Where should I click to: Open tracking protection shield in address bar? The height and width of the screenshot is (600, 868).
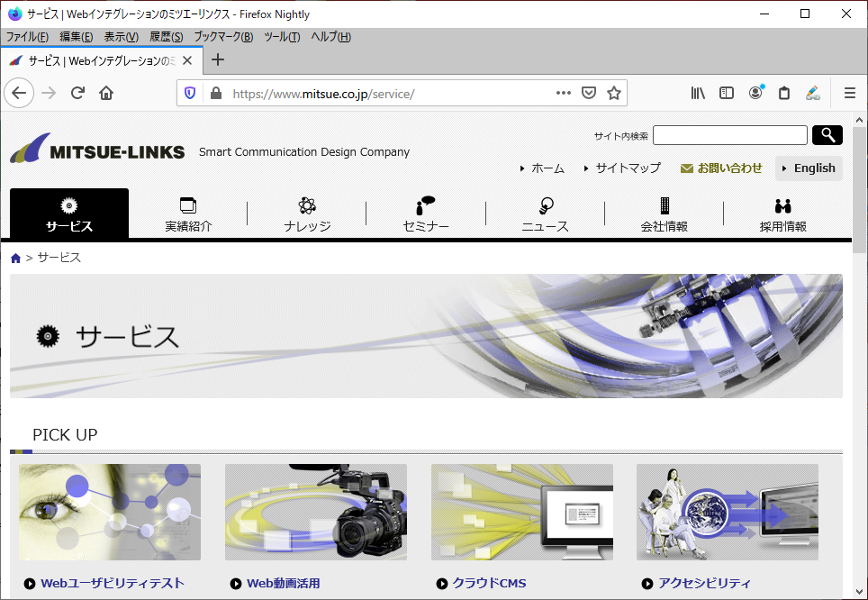point(190,93)
